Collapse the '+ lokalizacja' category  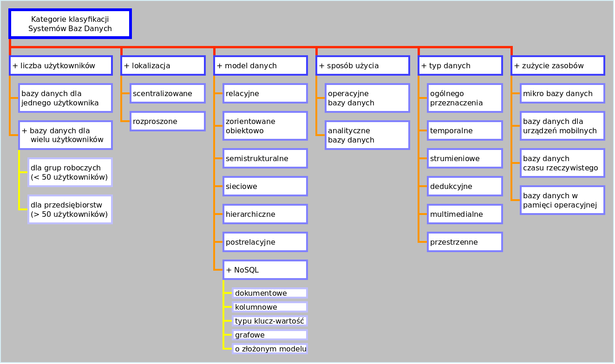163,65
